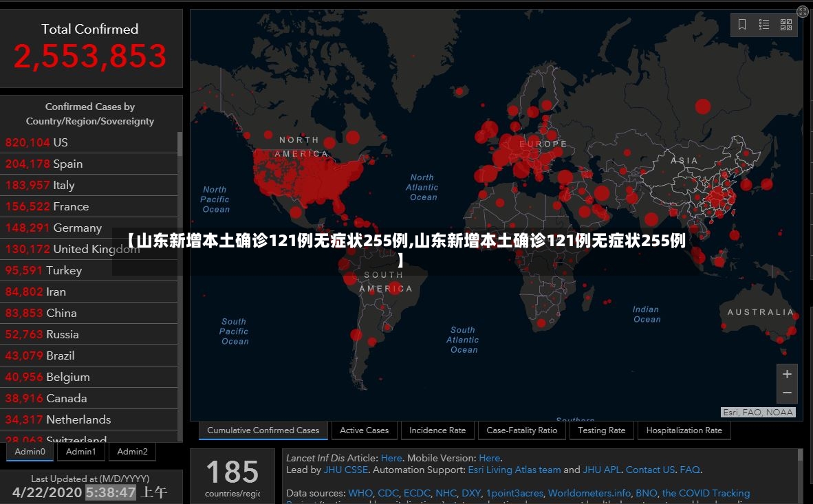Follow the BNO data source link

[x=646, y=493]
